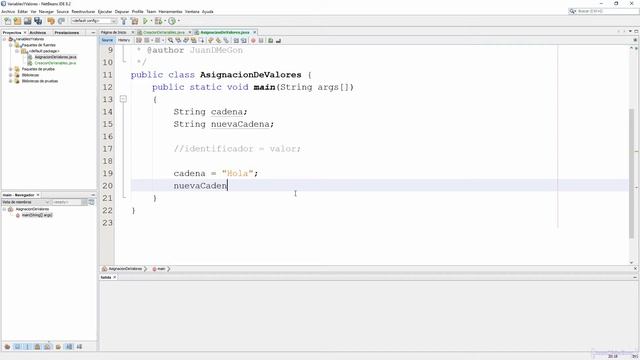This screenshot has width=640, height=360.
Task: Open the Vista de miembros dropdown
Action: [x=25, y=202]
